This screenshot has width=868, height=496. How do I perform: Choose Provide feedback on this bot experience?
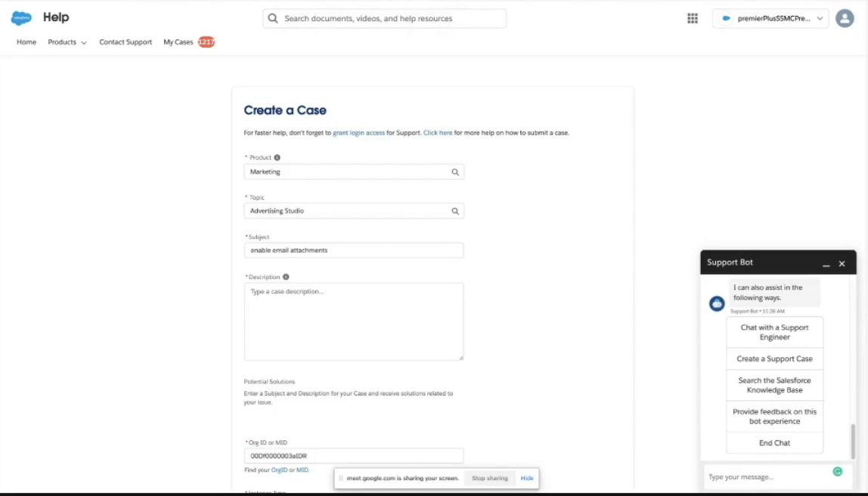click(x=774, y=417)
